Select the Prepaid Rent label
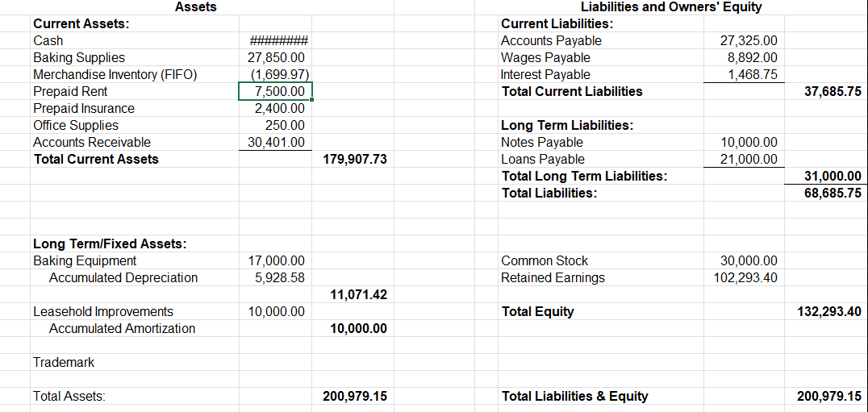 coord(70,91)
